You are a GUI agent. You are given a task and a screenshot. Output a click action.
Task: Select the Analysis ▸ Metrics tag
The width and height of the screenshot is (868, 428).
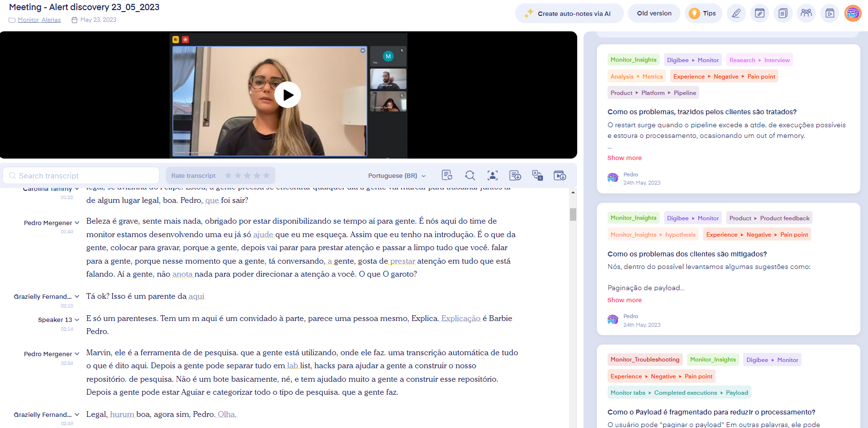(x=637, y=77)
